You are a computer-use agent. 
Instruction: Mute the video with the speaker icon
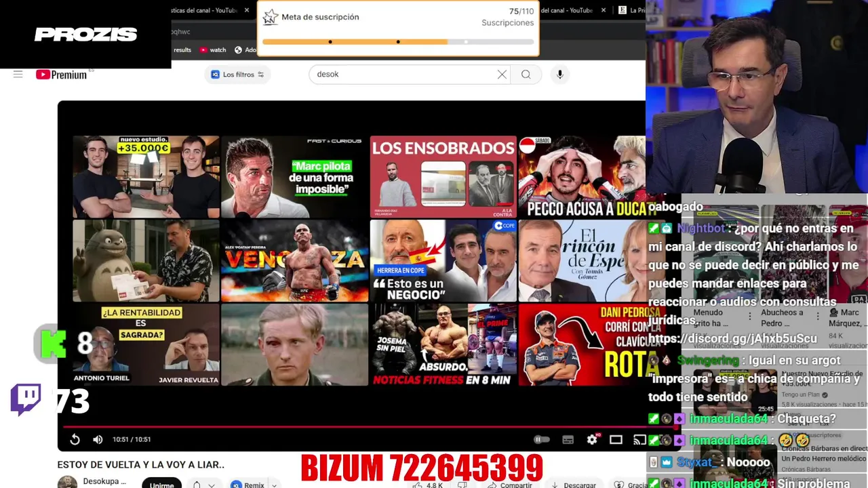(x=98, y=439)
